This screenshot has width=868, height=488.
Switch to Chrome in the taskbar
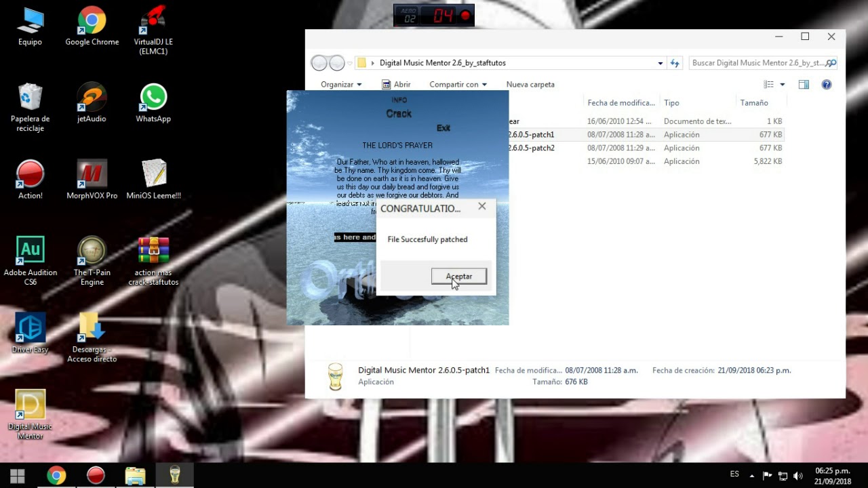point(56,475)
